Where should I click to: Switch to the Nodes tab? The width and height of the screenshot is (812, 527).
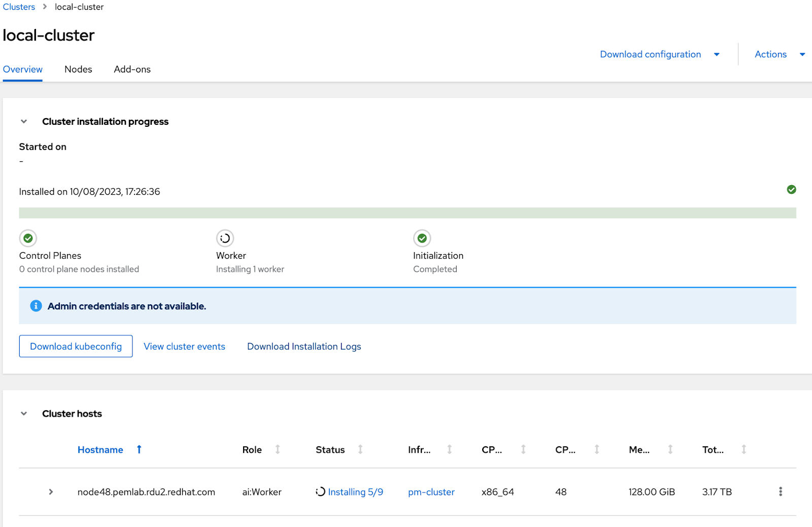78,69
